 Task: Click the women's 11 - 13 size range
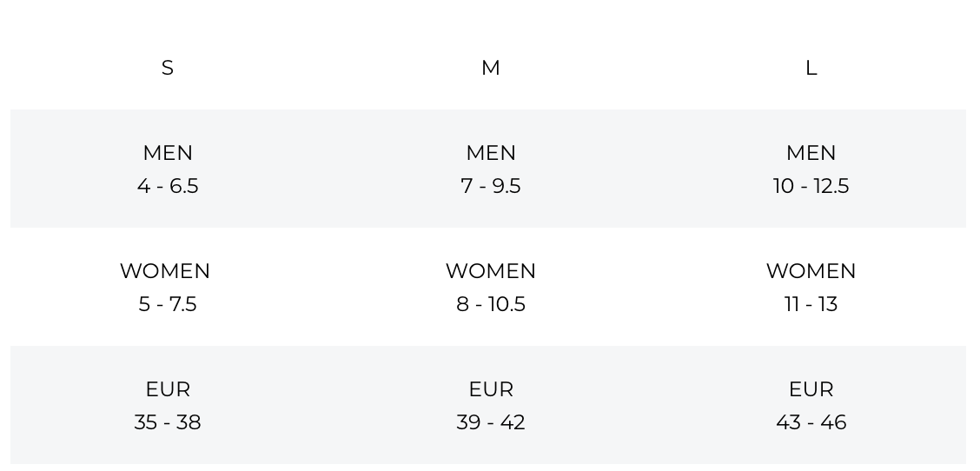(811, 304)
